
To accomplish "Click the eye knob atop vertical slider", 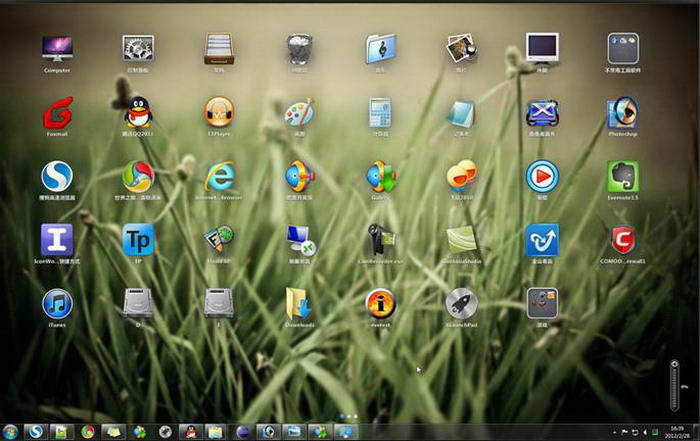I will (x=675, y=364).
